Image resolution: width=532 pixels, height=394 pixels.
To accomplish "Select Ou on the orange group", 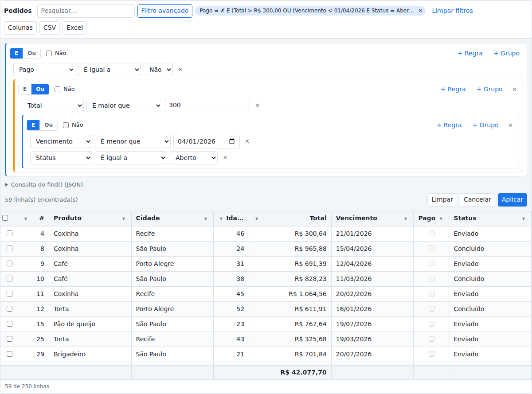I will tap(40, 89).
